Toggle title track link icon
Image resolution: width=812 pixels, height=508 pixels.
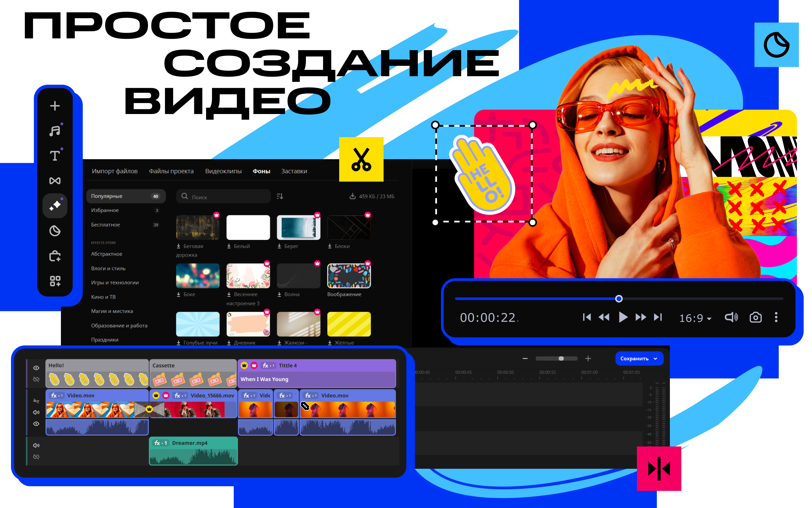[x=36, y=379]
